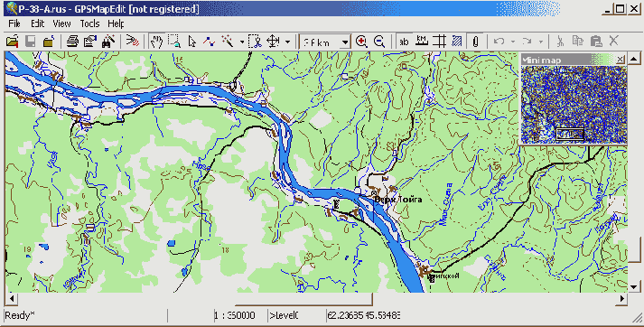Open the View menu

[61, 23]
